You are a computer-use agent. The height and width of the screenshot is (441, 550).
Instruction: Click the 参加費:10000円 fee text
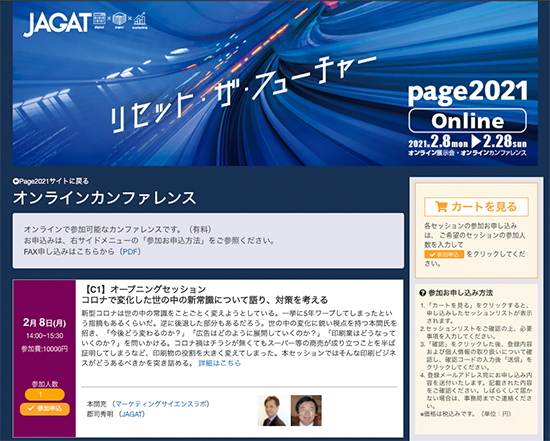click(45, 349)
